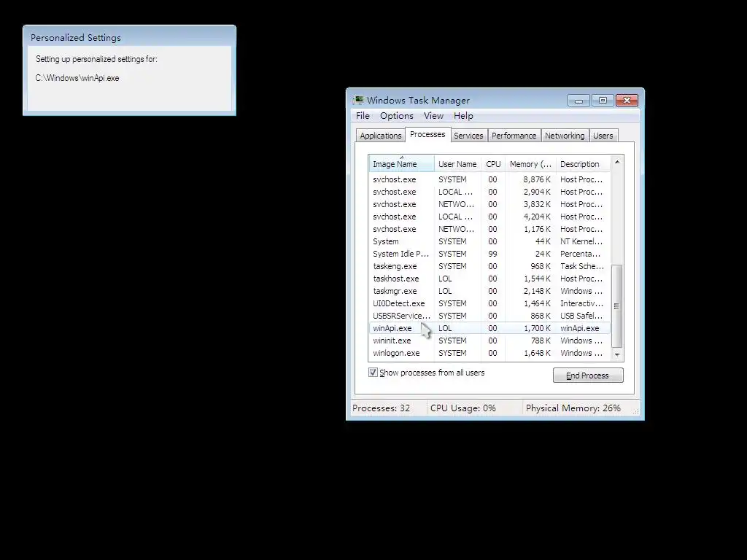The image size is (747, 560).
Task: Open the Options menu
Action: coord(396,116)
